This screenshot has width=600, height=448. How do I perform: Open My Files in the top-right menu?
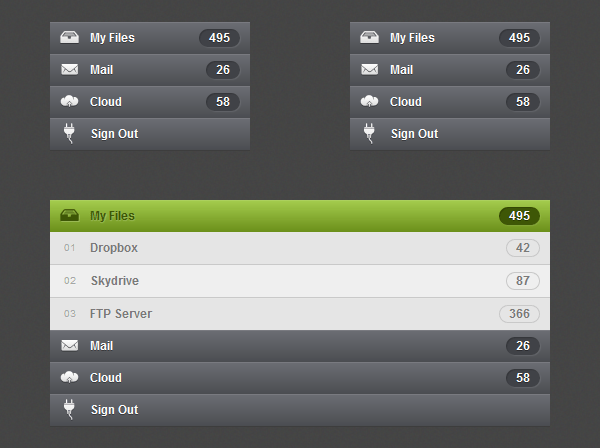click(412, 38)
